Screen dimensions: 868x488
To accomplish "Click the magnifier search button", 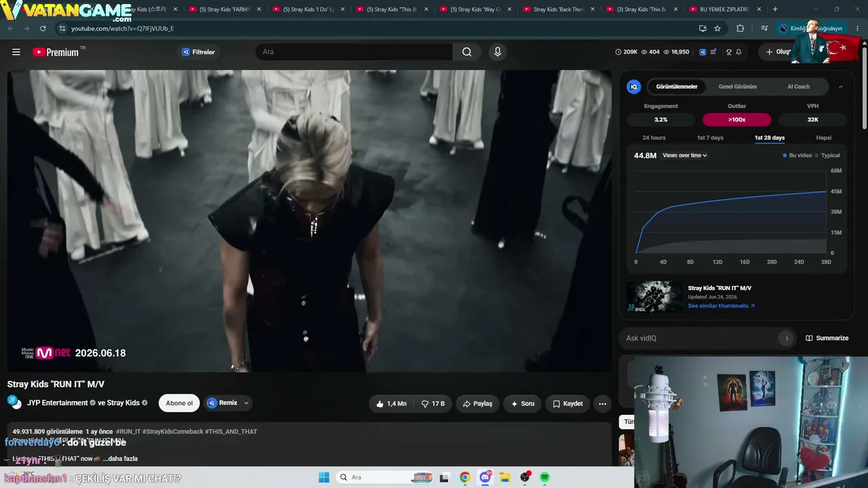I will (467, 52).
